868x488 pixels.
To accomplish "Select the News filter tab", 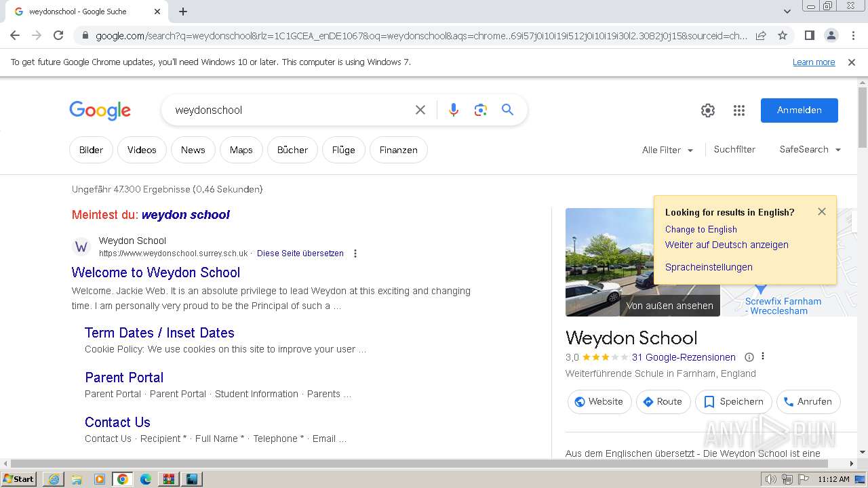I will tap(193, 150).
